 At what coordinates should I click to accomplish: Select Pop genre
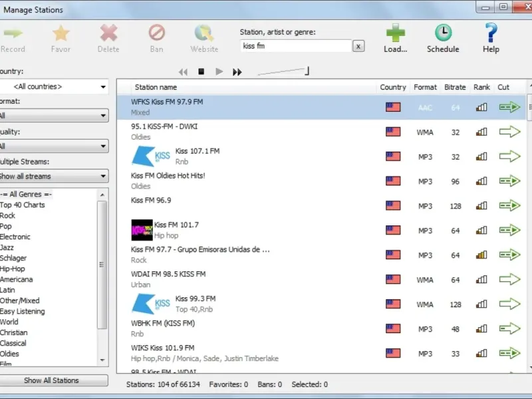(6, 226)
